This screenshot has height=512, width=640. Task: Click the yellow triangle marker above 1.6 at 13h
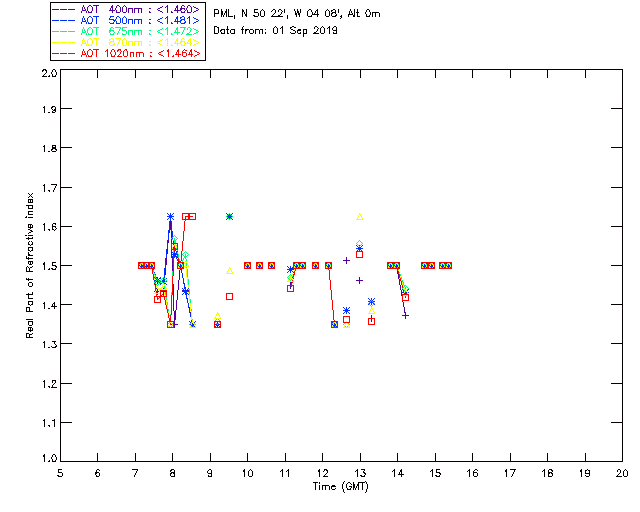[360, 217]
